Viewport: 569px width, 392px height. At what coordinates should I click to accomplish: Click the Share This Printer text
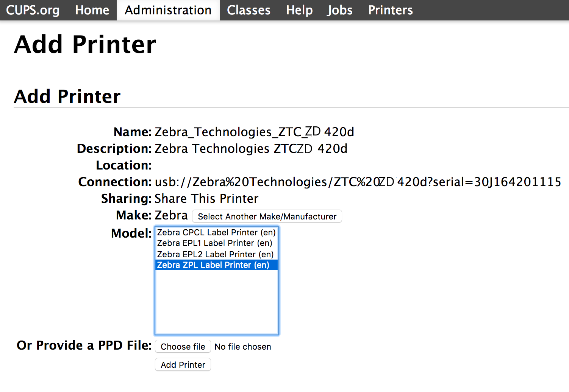(x=206, y=199)
